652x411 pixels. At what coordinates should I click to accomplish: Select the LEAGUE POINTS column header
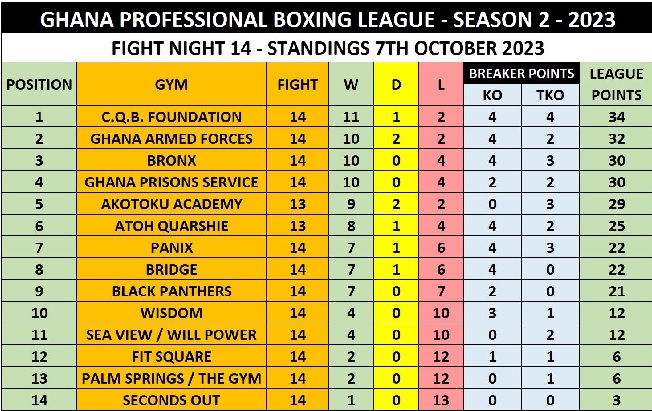click(x=616, y=84)
